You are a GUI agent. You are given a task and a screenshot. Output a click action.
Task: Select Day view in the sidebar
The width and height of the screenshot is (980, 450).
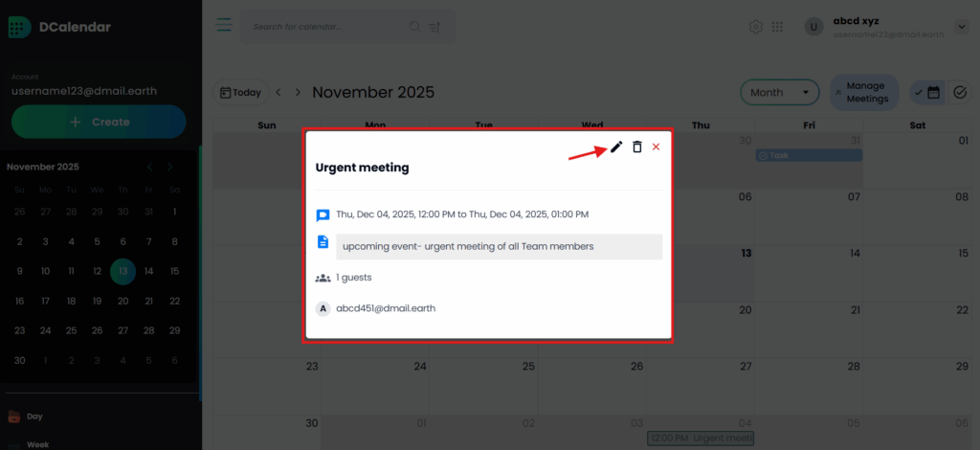pyautogui.click(x=33, y=416)
